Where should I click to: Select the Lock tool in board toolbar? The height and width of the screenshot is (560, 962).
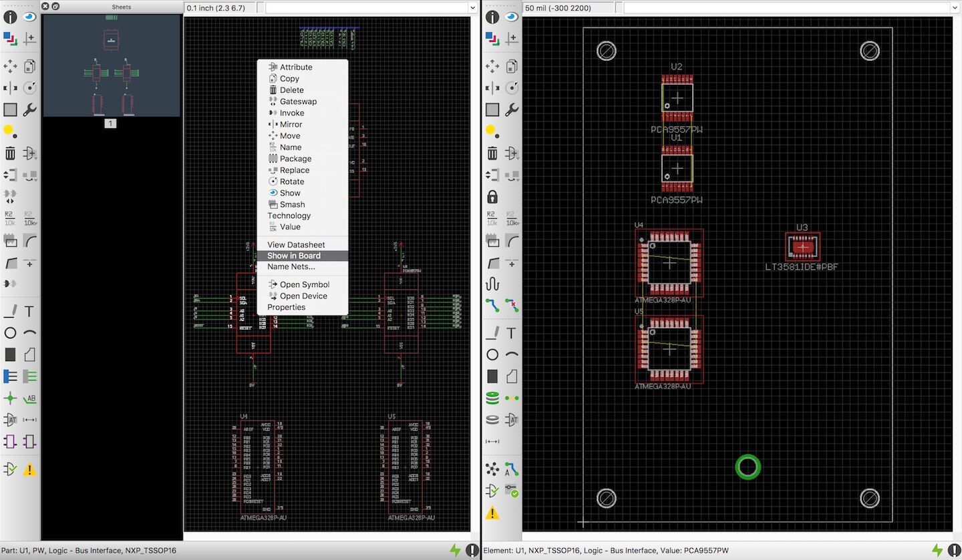pyautogui.click(x=492, y=196)
